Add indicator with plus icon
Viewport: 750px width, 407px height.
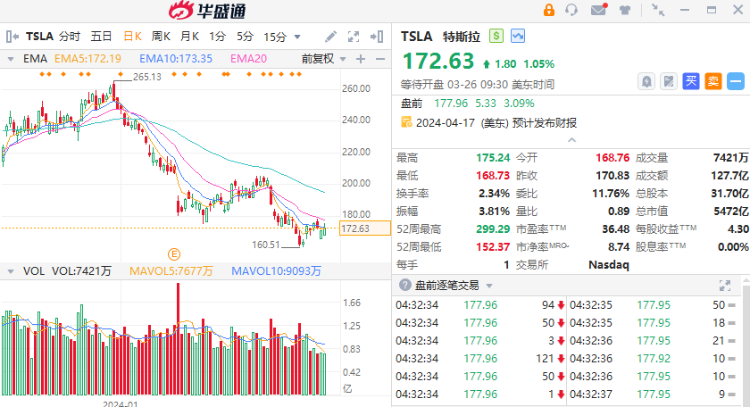click(361, 59)
